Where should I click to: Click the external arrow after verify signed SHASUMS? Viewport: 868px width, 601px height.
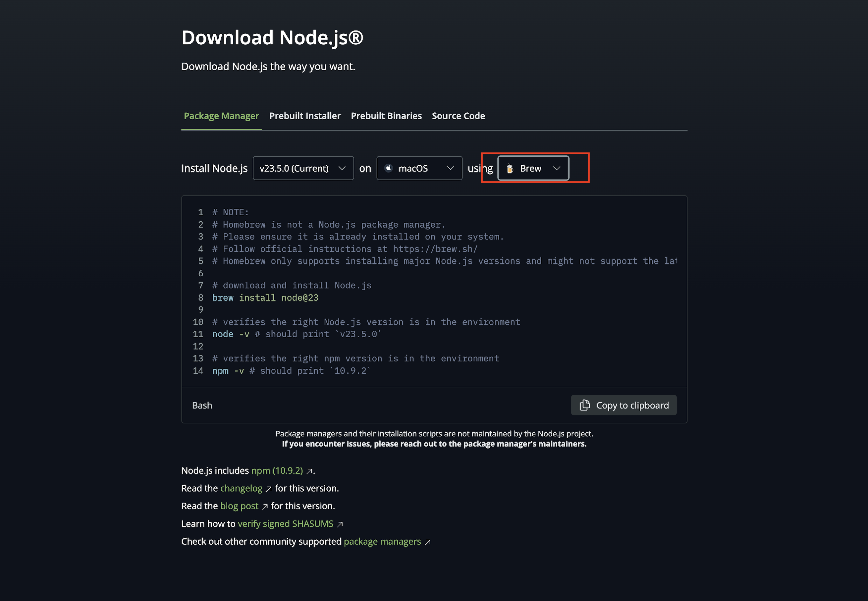pyautogui.click(x=340, y=524)
